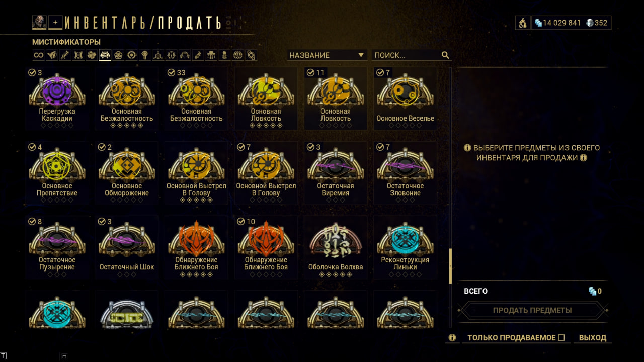Switch to the second category filter icon
The width and height of the screenshot is (644, 362).
pyautogui.click(x=51, y=55)
